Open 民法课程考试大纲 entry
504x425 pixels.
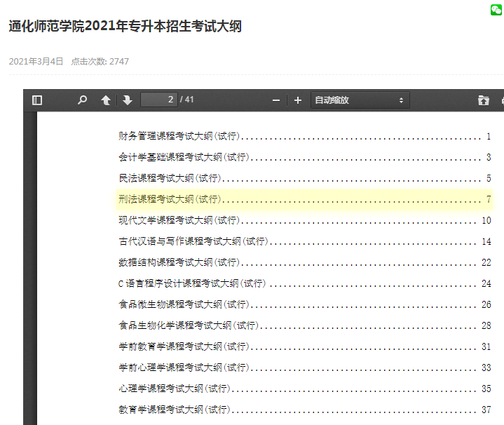tap(305, 178)
